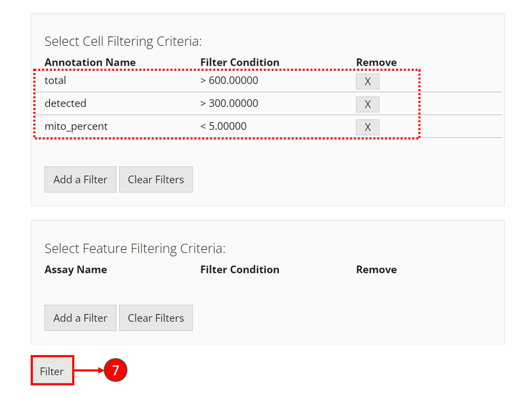Screen dimensions: 532x397
Task: Click the Select Cell Filtering Criteria heading
Action: (123, 41)
